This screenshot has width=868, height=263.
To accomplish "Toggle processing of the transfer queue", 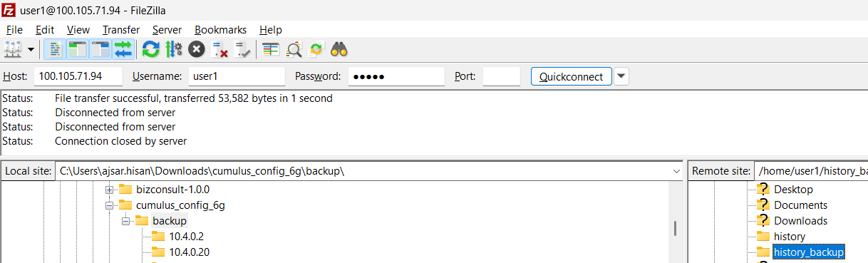I will tap(173, 49).
